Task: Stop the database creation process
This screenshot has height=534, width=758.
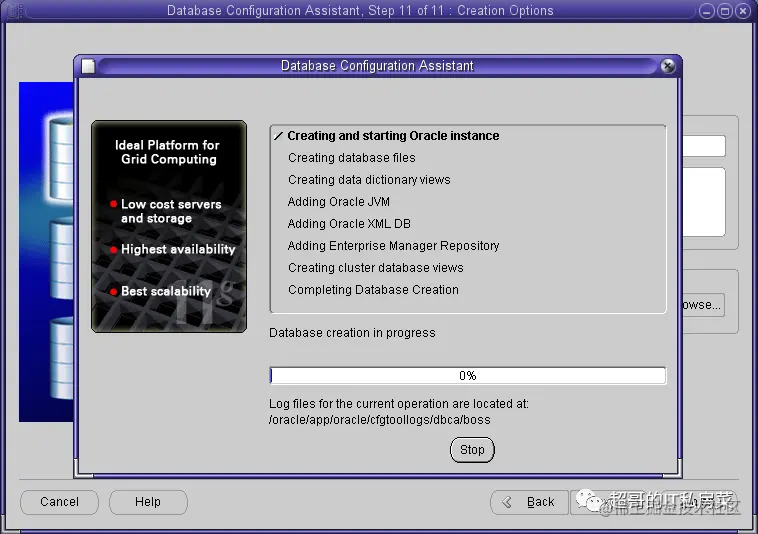Action: [x=472, y=450]
